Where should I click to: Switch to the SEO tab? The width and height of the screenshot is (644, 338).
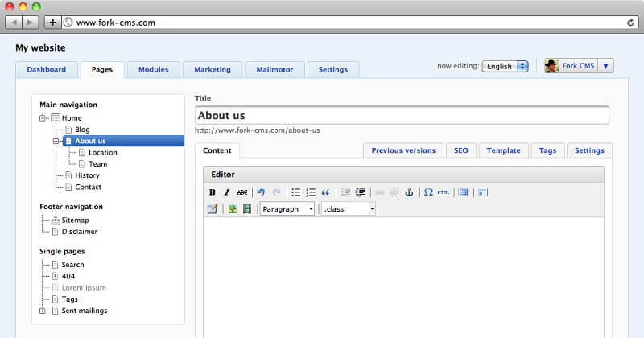(460, 150)
